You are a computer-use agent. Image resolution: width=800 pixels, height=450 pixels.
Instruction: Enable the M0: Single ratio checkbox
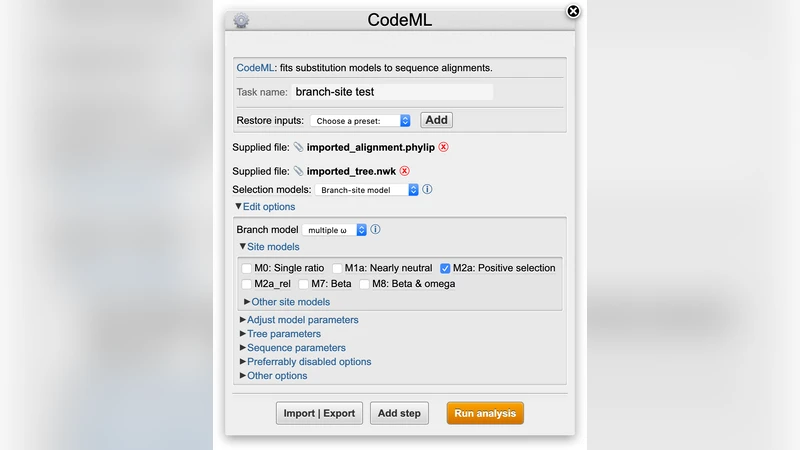[247, 268]
